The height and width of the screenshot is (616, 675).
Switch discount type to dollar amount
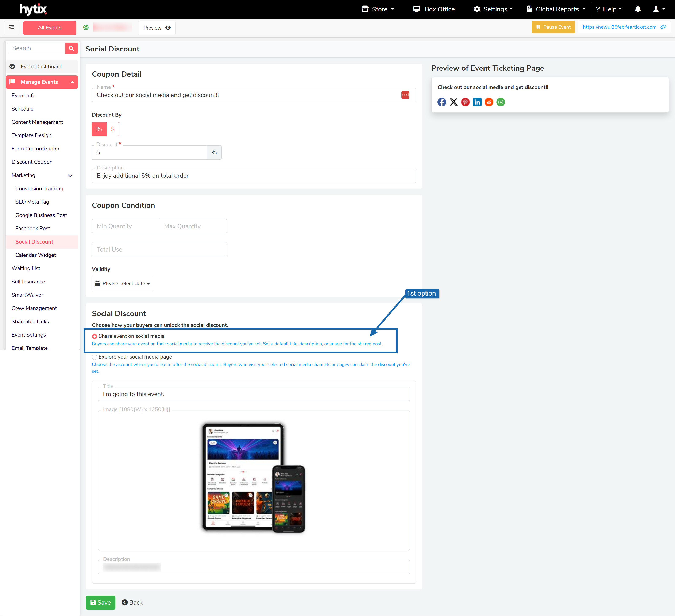point(113,129)
